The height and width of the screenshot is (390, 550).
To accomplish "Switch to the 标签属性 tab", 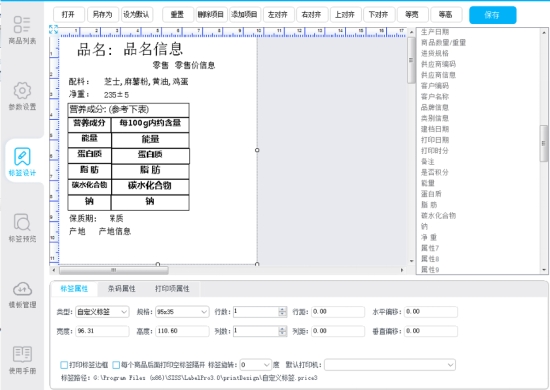I will click(74, 289).
